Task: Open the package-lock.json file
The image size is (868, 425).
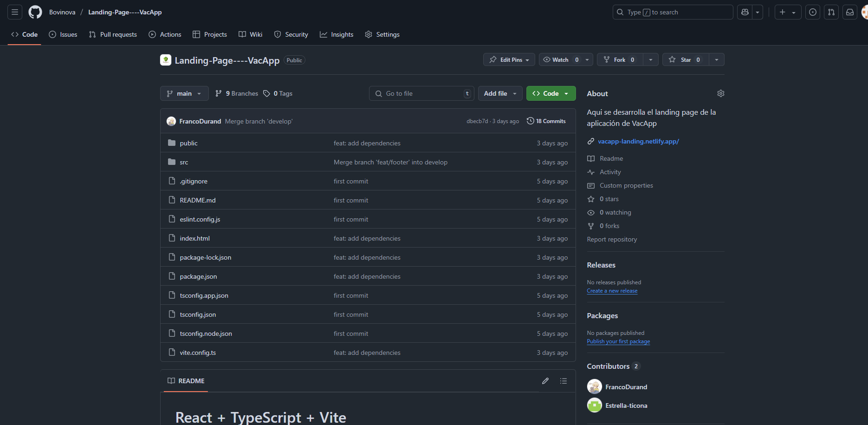Action: (206, 257)
